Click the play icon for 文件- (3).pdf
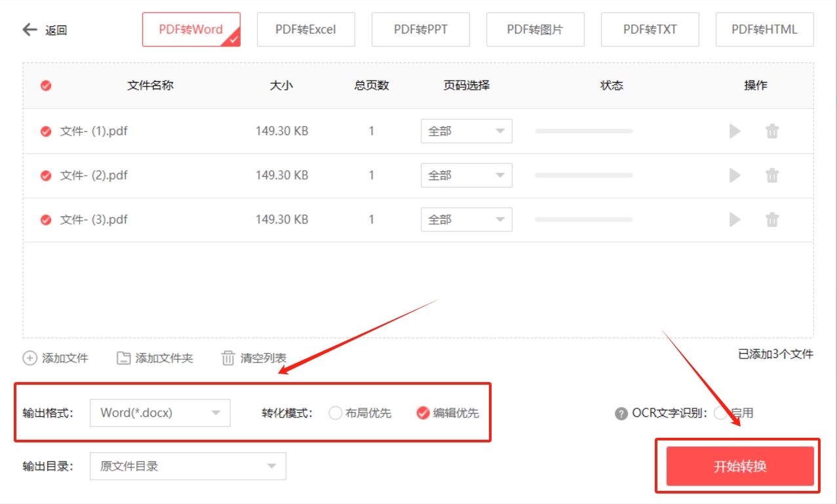837x504 pixels. click(733, 219)
